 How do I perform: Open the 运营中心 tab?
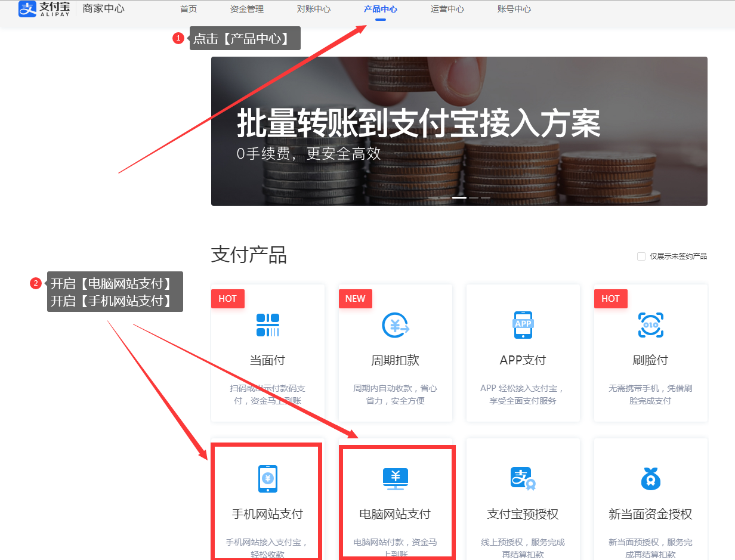[447, 9]
